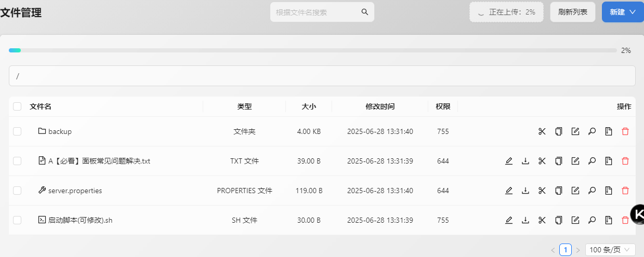Cut the 启动脚本(可修改).sh file
The image size is (644, 257).
pyautogui.click(x=542, y=220)
